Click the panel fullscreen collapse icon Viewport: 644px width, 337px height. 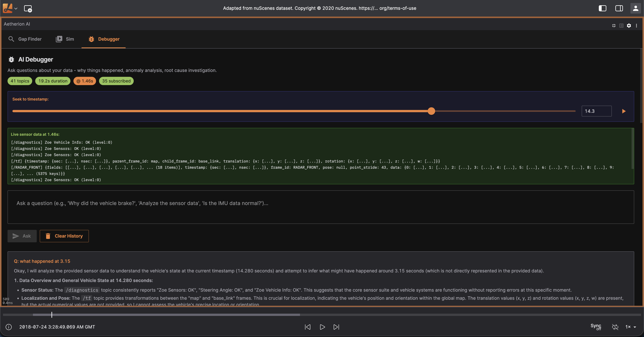click(614, 25)
